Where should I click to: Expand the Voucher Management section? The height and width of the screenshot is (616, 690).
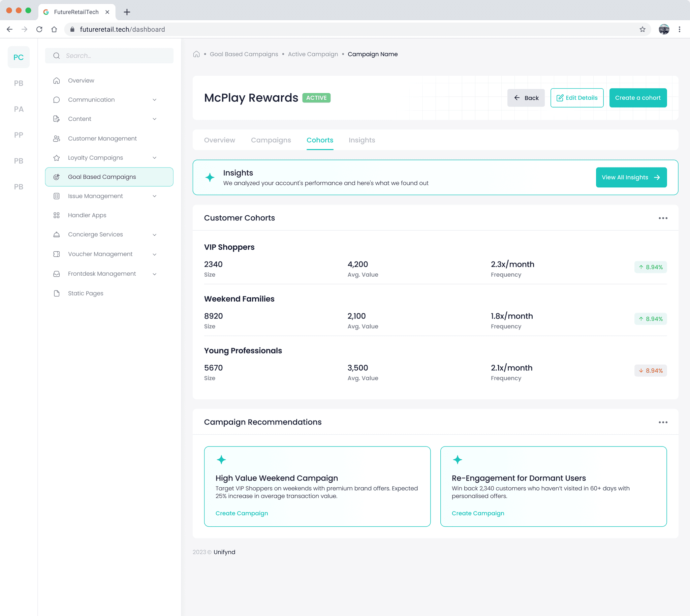point(154,254)
